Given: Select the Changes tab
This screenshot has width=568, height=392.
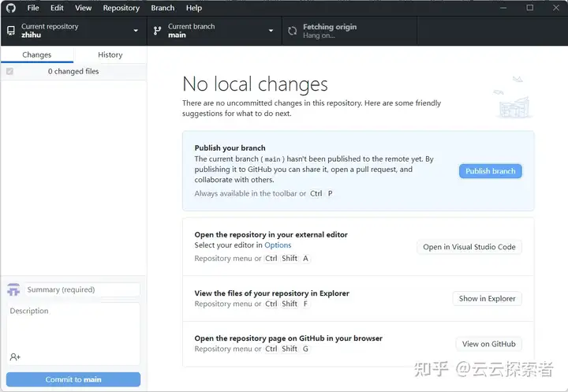Looking at the screenshot, I should click(x=37, y=55).
